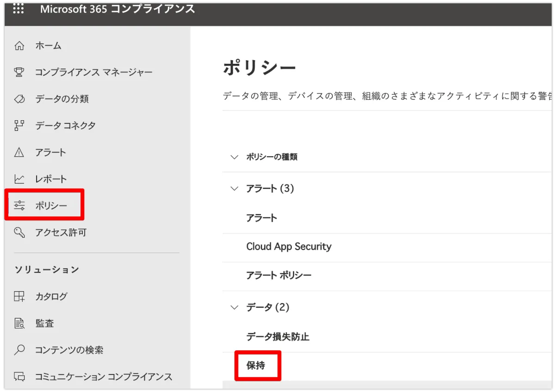Collapse the データ (2) group chevron
This screenshot has width=555, height=392.
point(234,307)
